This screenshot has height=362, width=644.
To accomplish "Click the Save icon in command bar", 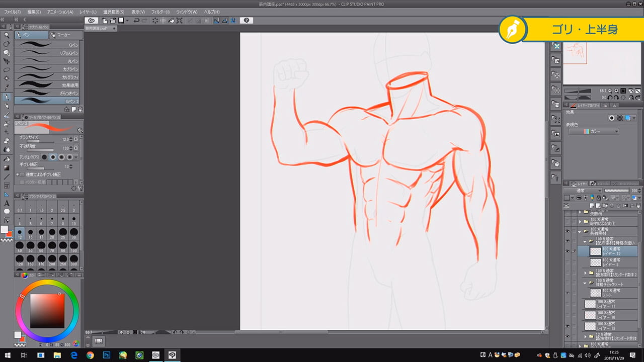I will (121, 21).
